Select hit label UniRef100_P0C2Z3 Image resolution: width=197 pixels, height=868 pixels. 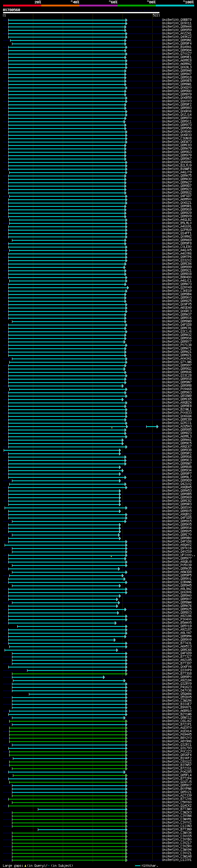[x=177, y=752]
